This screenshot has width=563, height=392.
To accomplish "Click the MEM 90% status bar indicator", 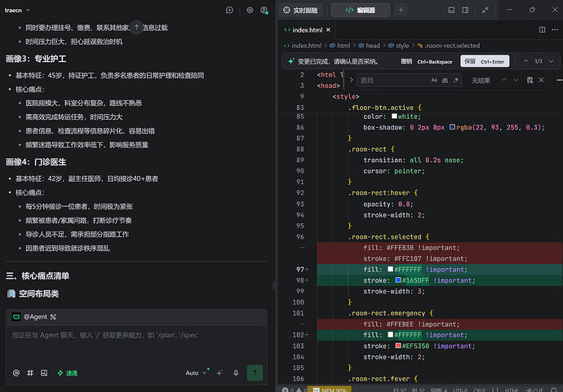I will click(330, 390).
